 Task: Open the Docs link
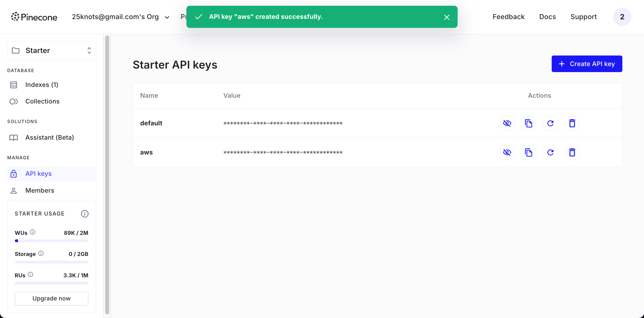click(x=548, y=17)
